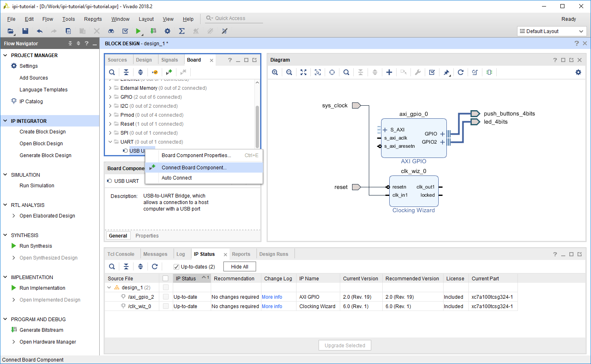Open Diagram settings gear icon
Screen dimensions: 591x364
click(x=578, y=72)
